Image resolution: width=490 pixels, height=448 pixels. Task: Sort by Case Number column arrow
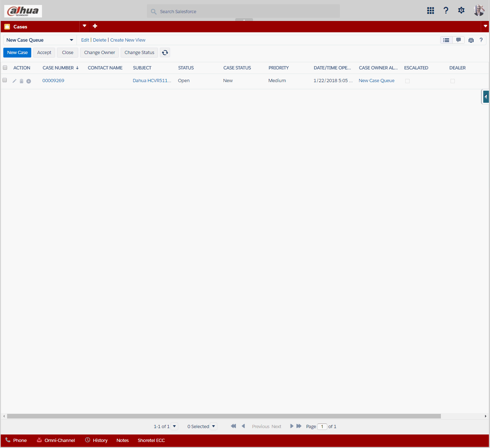click(77, 68)
